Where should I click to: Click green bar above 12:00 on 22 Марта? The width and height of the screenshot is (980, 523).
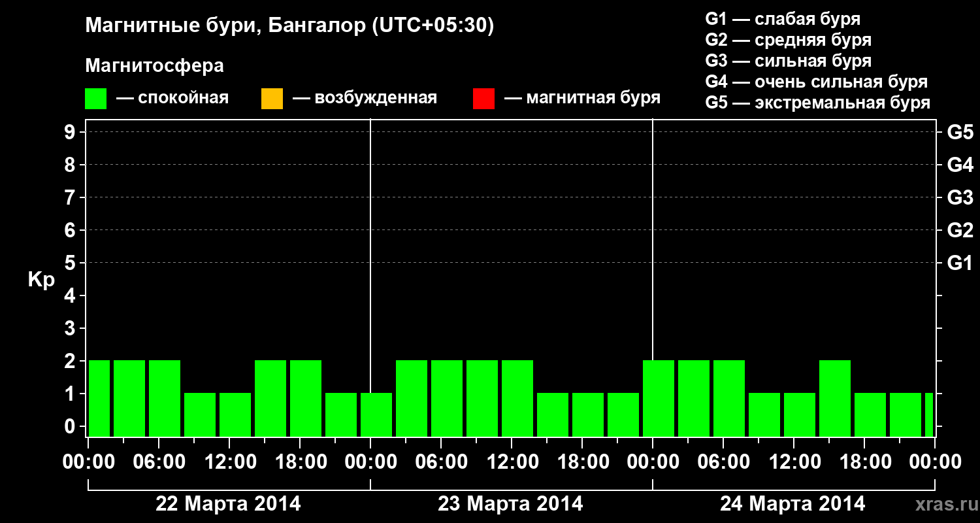coord(235,414)
